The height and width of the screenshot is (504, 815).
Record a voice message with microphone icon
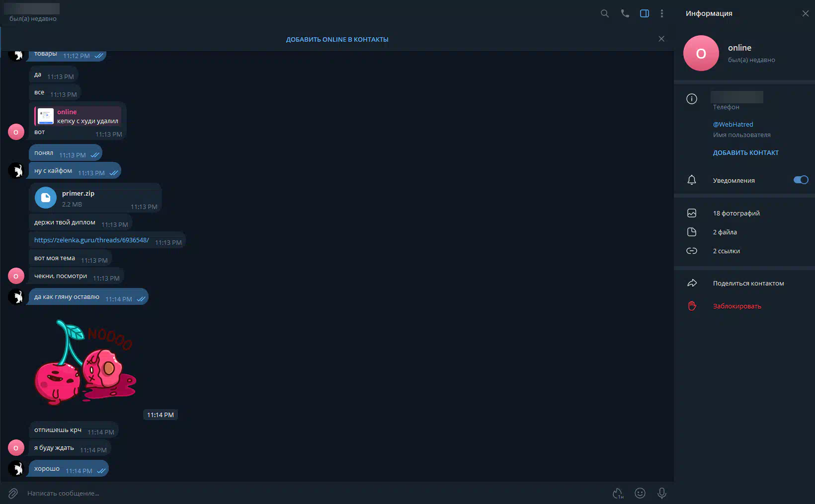click(x=662, y=493)
